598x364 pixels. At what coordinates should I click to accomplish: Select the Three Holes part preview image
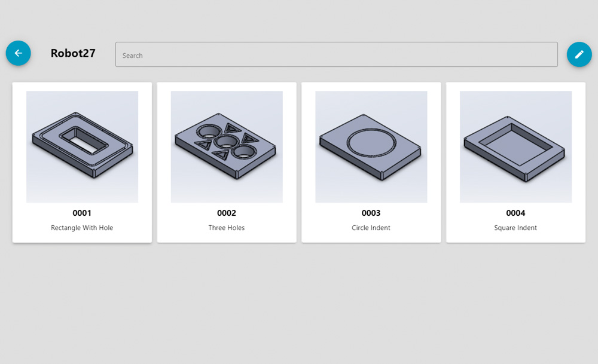click(x=226, y=146)
